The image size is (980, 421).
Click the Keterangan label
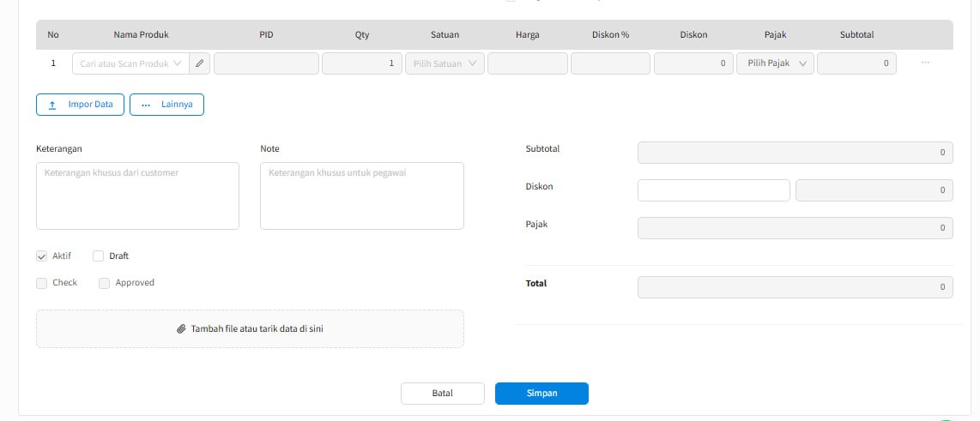(59, 148)
